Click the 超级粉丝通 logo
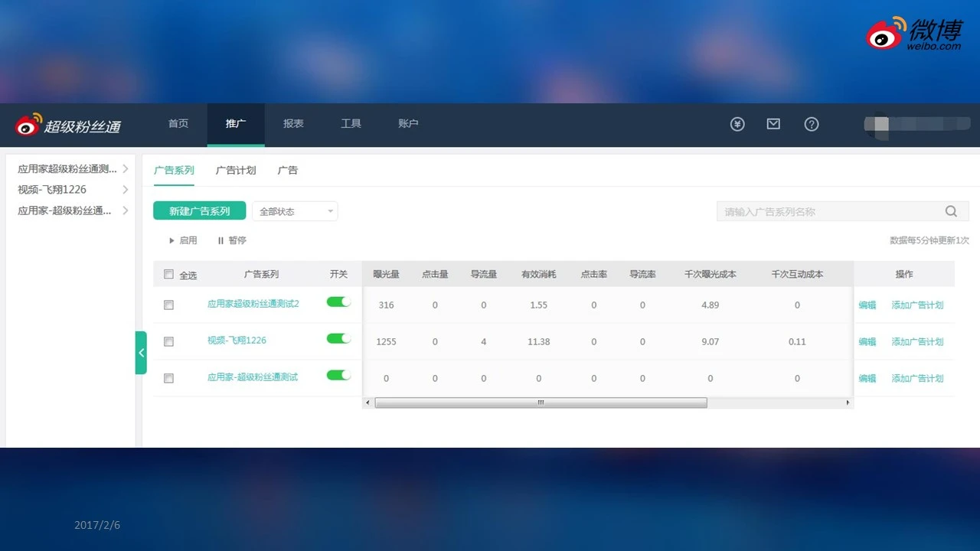The height and width of the screenshot is (551, 980). pos(68,126)
